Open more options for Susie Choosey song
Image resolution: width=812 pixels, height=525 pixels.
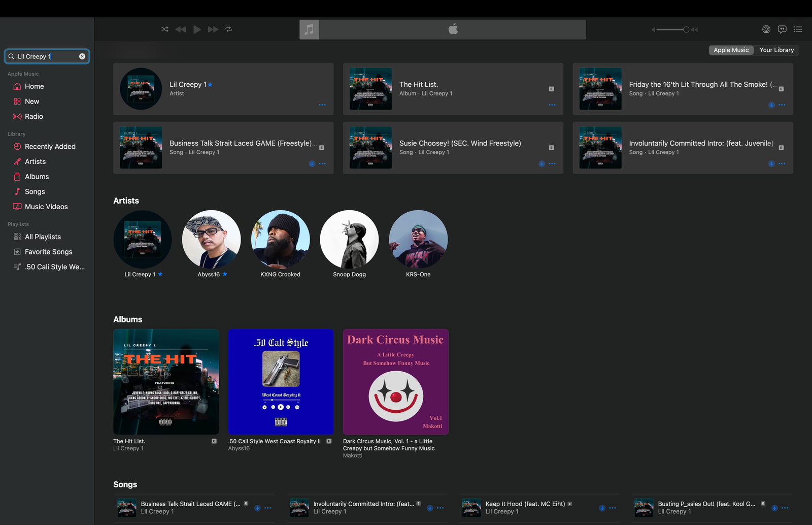(552, 163)
